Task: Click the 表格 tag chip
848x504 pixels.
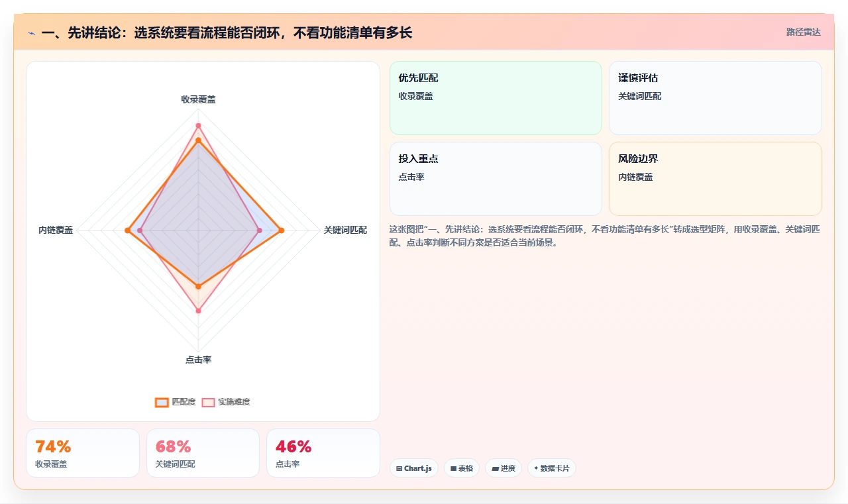Action: pos(462,468)
